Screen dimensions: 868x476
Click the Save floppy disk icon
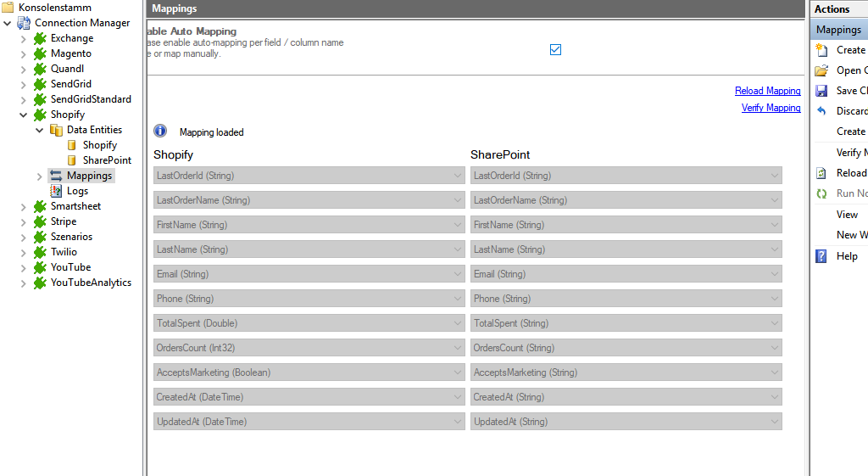click(x=821, y=91)
